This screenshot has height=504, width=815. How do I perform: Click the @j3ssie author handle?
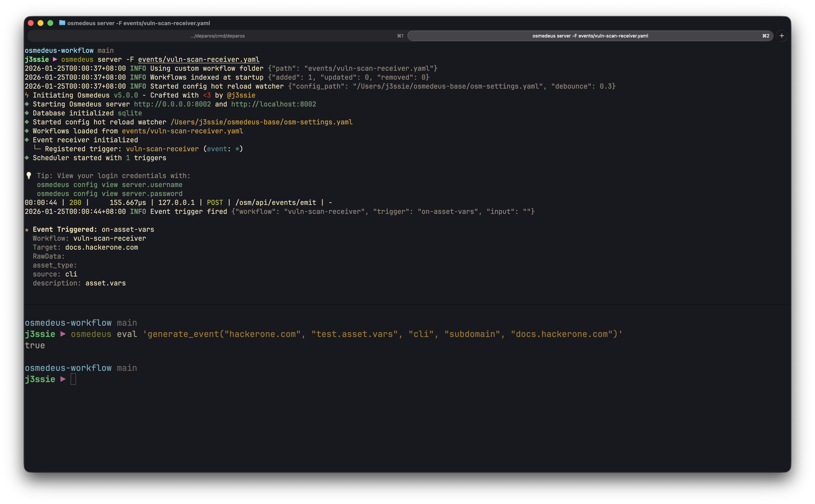(241, 95)
